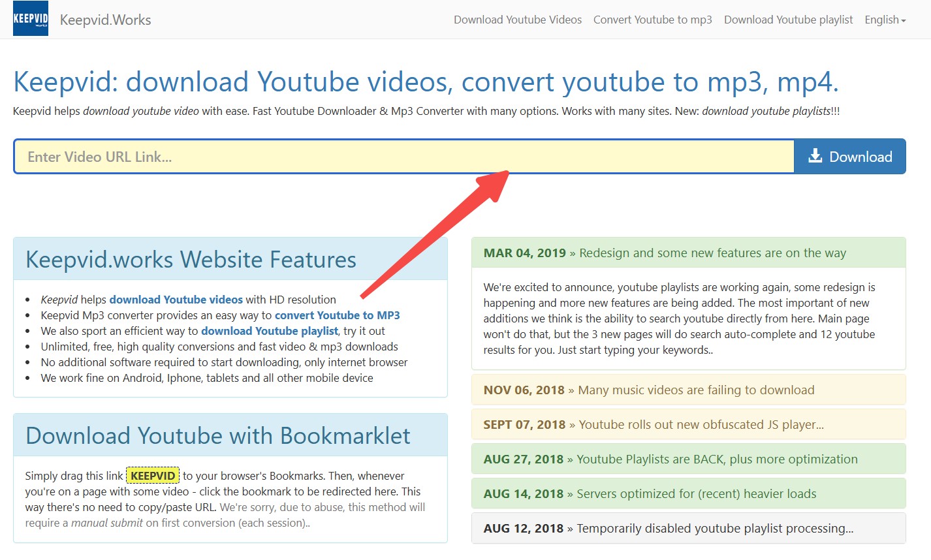Click the Keepvid helps download tagline text
Viewport: 931px width, 560px height.
[426, 111]
